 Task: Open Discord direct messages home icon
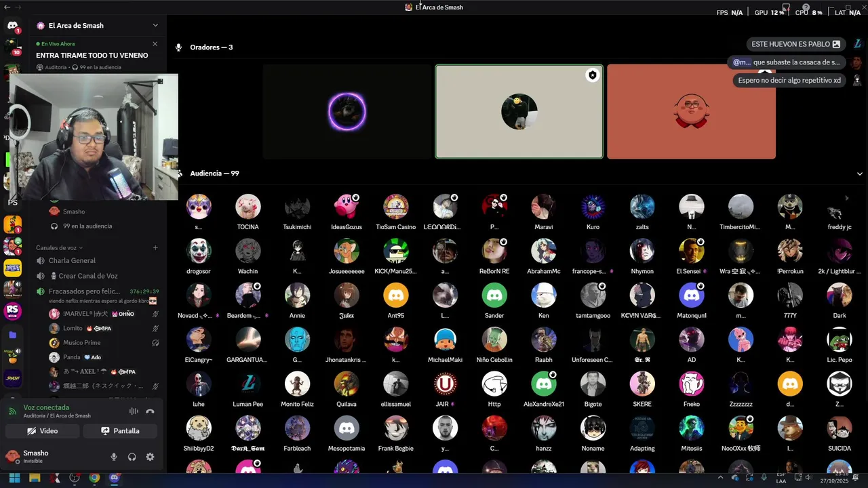(12, 26)
